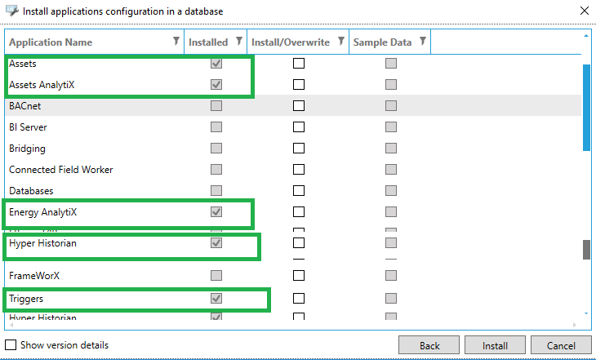Close the install configuration dialog
The height and width of the screenshot is (364, 596).
583,11
